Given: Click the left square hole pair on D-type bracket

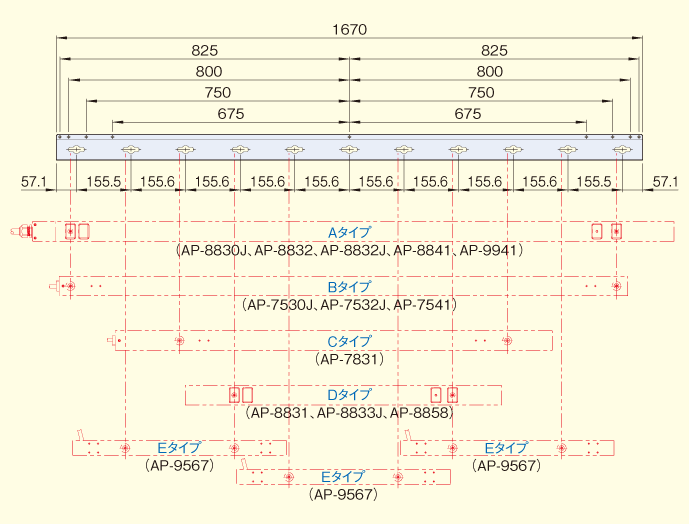Looking at the screenshot, I should [241, 394].
